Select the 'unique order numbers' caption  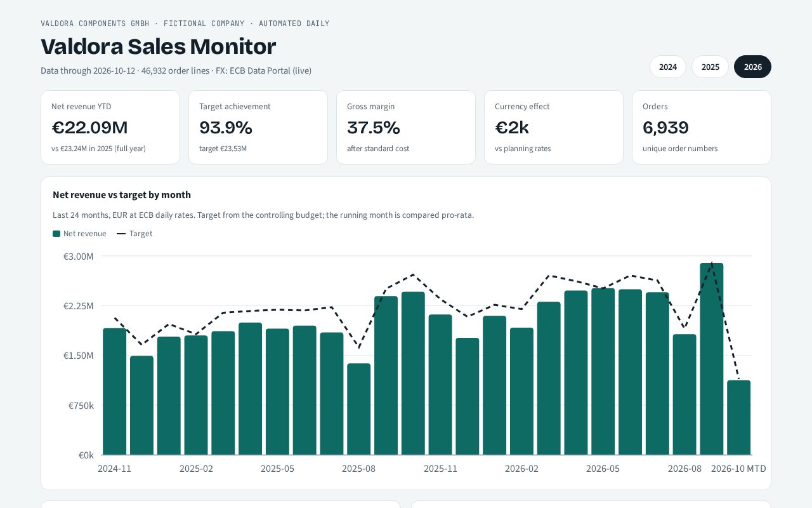[x=680, y=149]
